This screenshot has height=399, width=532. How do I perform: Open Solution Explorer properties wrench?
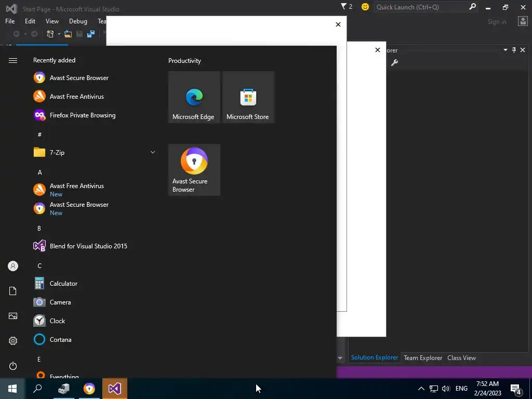[395, 62]
